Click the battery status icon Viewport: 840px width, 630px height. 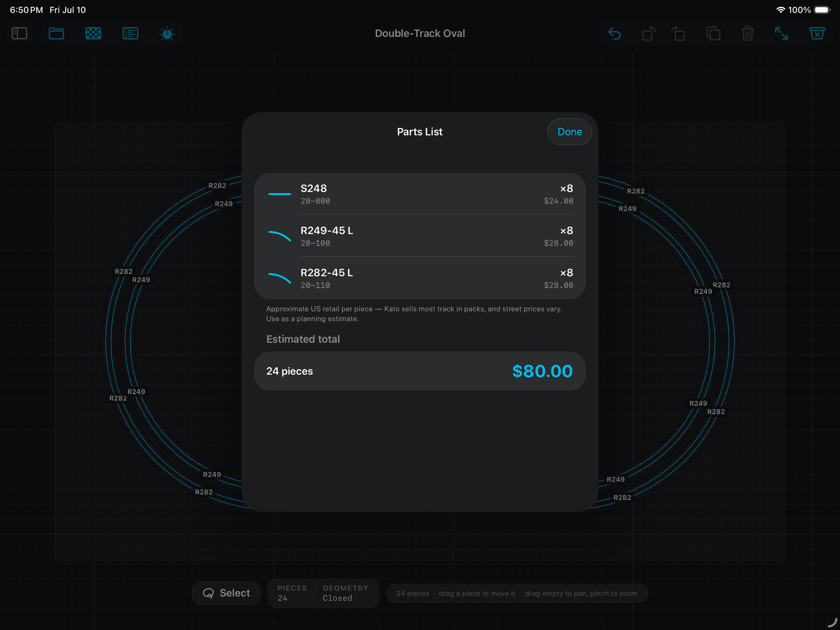click(x=822, y=10)
